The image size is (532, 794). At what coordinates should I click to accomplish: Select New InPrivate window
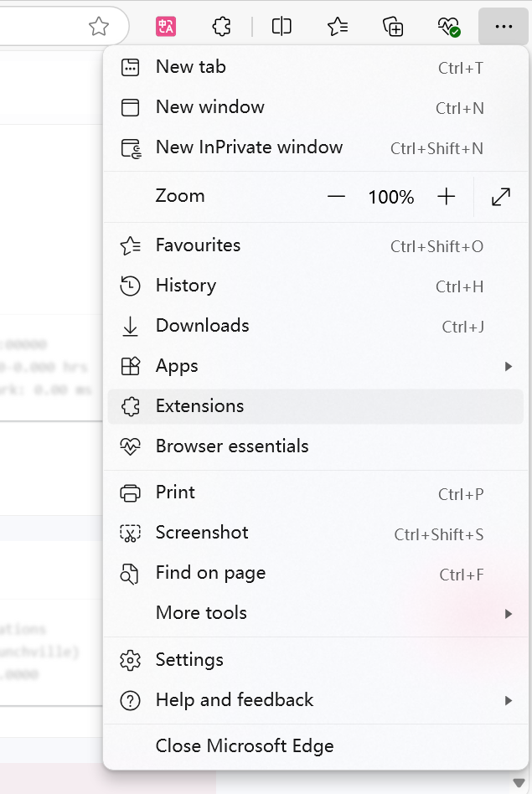[249, 147]
